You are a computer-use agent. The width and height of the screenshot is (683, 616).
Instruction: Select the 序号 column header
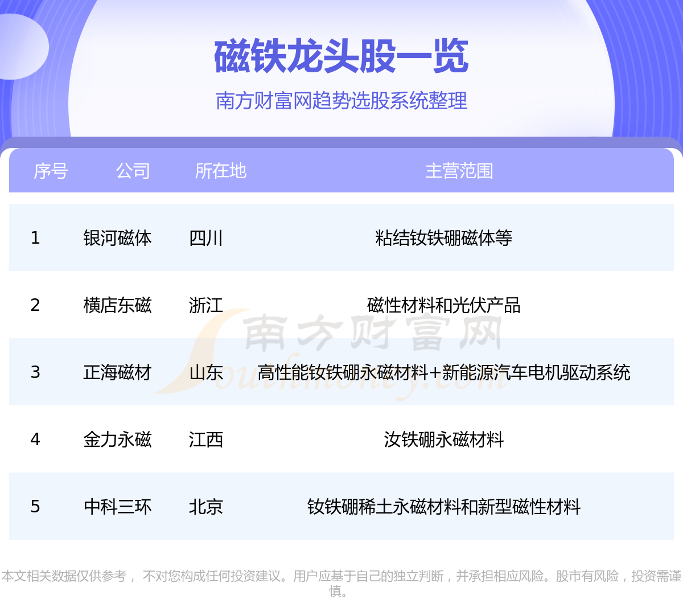point(51,171)
